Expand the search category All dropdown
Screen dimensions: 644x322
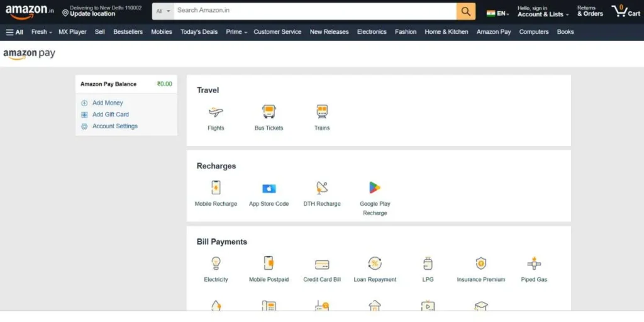click(163, 11)
